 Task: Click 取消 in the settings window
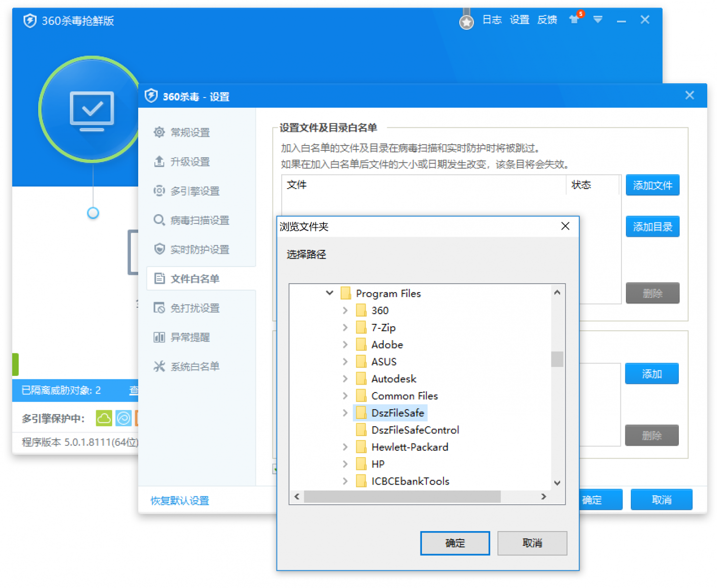click(x=662, y=500)
